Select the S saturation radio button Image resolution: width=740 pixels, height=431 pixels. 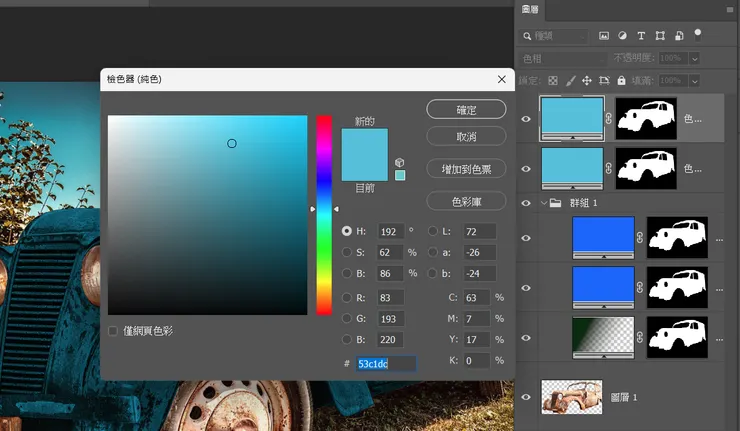click(x=347, y=252)
